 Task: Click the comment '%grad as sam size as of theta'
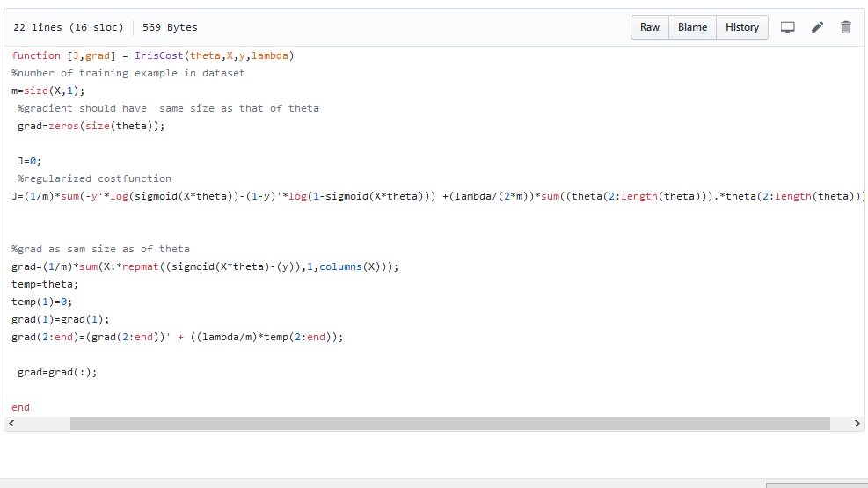pyautogui.click(x=101, y=249)
